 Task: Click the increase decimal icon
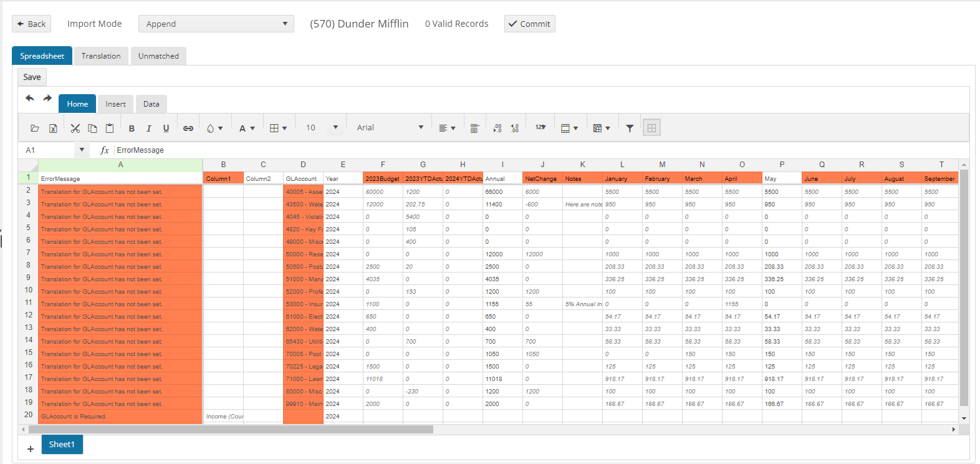514,128
